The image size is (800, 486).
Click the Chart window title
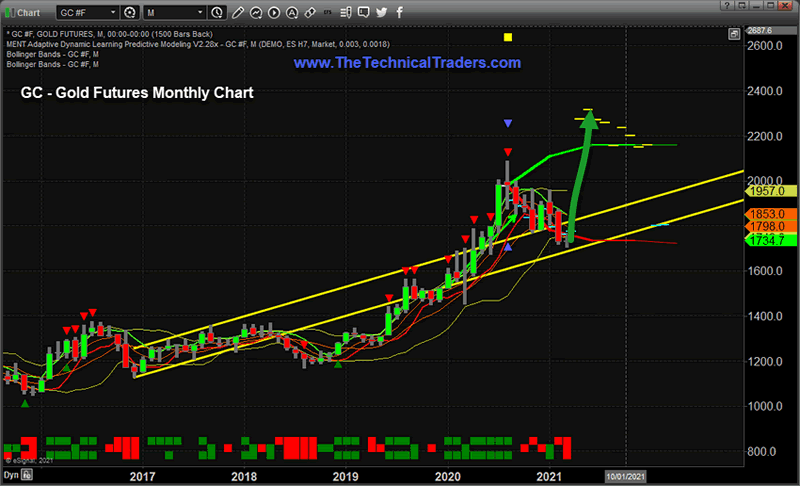pyautogui.click(x=28, y=13)
